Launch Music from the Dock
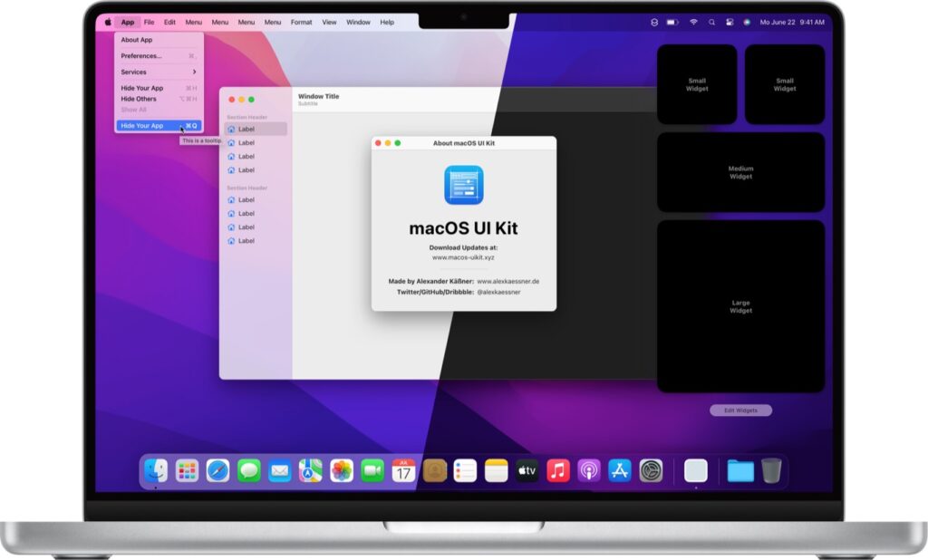This screenshot has height=560, width=928. pyautogui.click(x=556, y=470)
